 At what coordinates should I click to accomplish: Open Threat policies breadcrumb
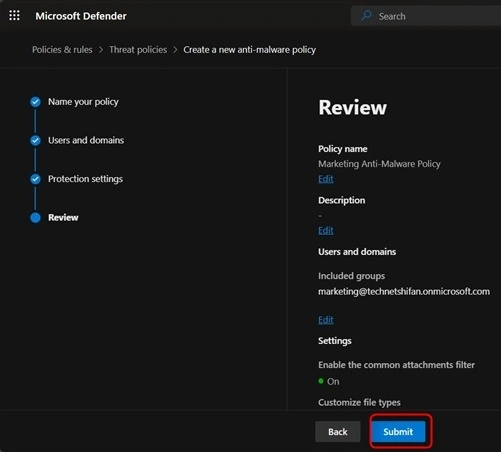click(x=138, y=50)
